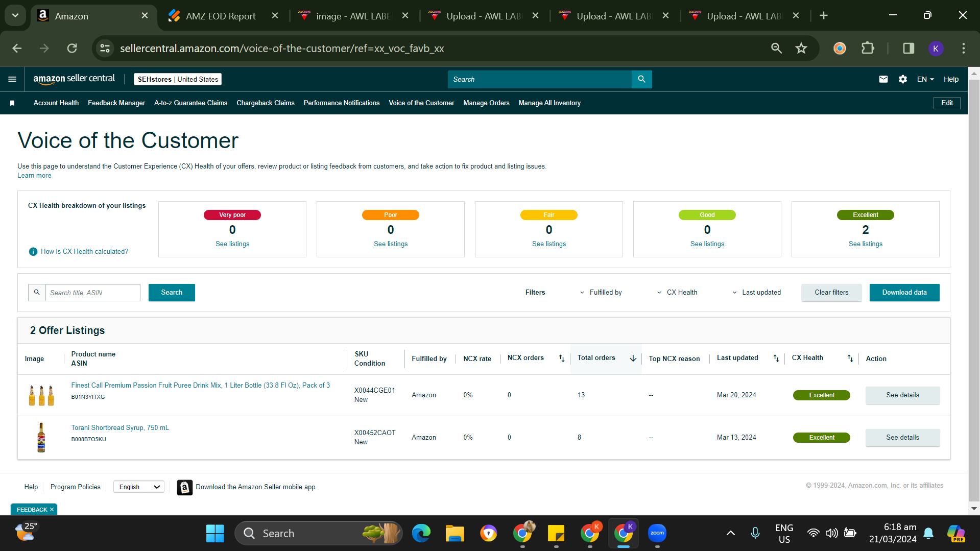Expand the CX Health filter
Screen dimensions: 980x551
point(677,293)
